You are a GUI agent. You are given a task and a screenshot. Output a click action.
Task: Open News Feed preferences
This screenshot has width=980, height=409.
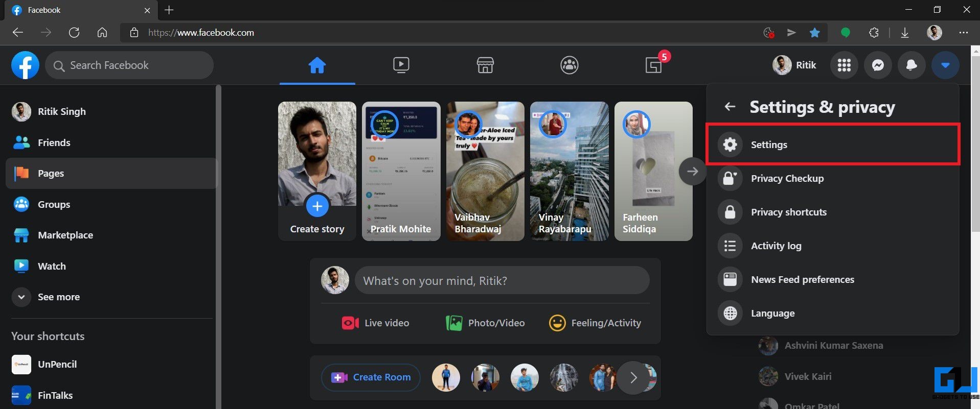[x=832, y=279]
